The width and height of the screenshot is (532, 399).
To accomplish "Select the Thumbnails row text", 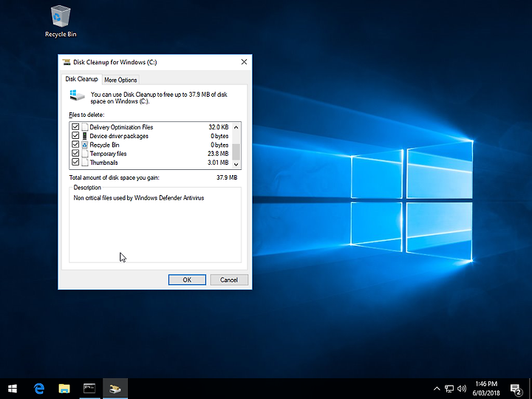I will (104, 163).
